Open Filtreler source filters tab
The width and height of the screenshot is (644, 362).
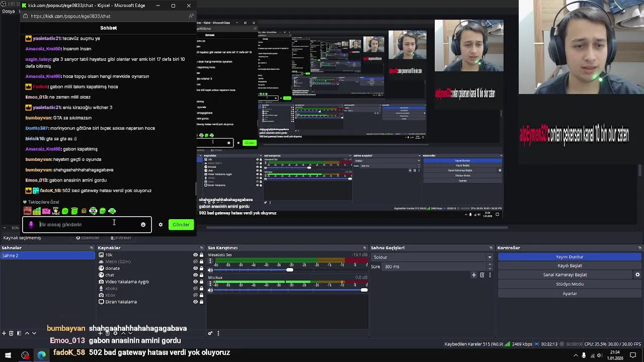click(x=121, y=238)
